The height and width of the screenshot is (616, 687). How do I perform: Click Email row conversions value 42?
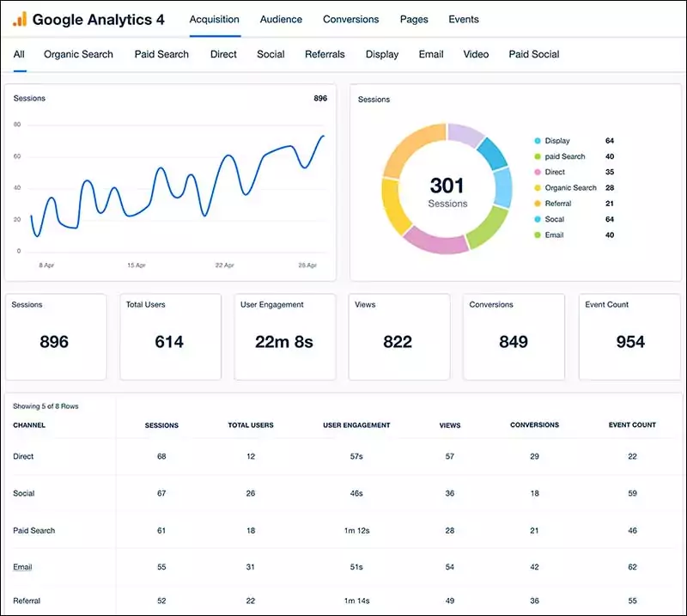point(534,567)
